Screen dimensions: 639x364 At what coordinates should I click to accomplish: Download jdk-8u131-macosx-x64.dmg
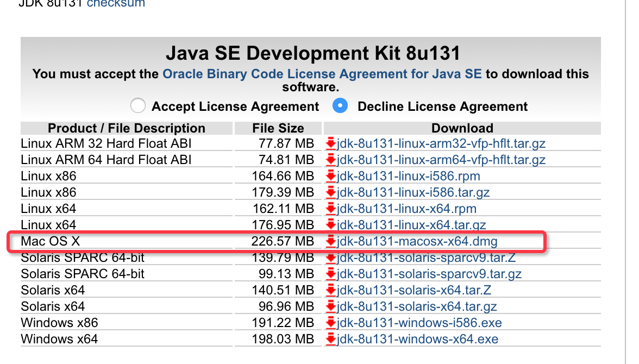pos(417,241)
